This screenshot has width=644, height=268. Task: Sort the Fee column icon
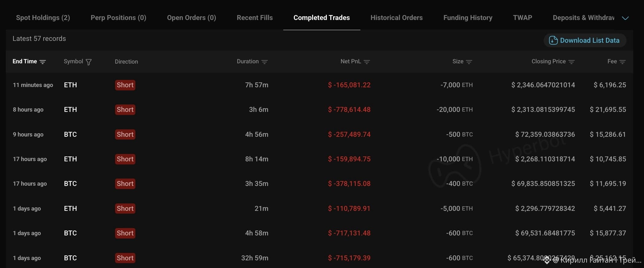(622, 62)
